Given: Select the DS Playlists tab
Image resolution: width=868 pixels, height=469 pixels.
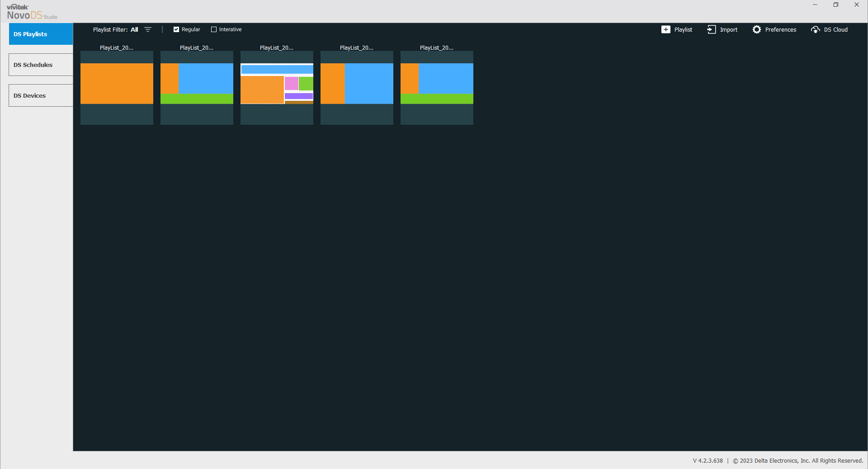Looking at the screenshot, I should pyautogui.click(x=41, y=34).
